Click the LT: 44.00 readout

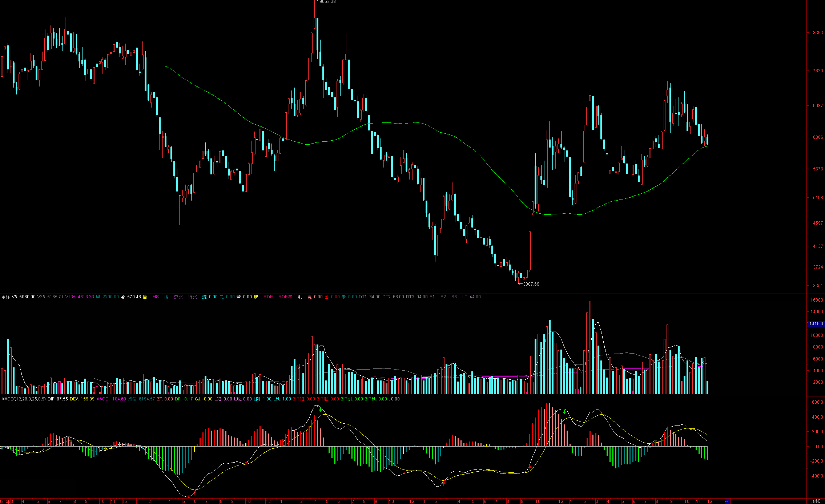click(471, 297)
